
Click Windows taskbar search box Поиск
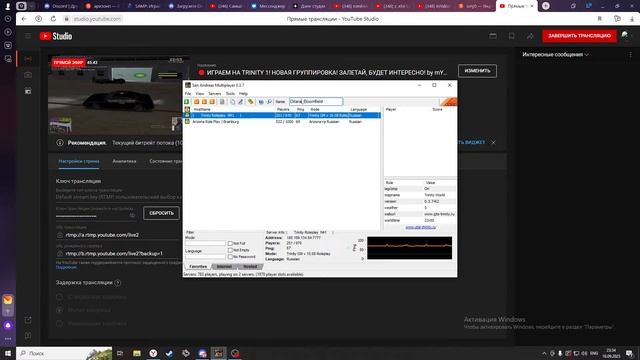(x=64, y=353)
